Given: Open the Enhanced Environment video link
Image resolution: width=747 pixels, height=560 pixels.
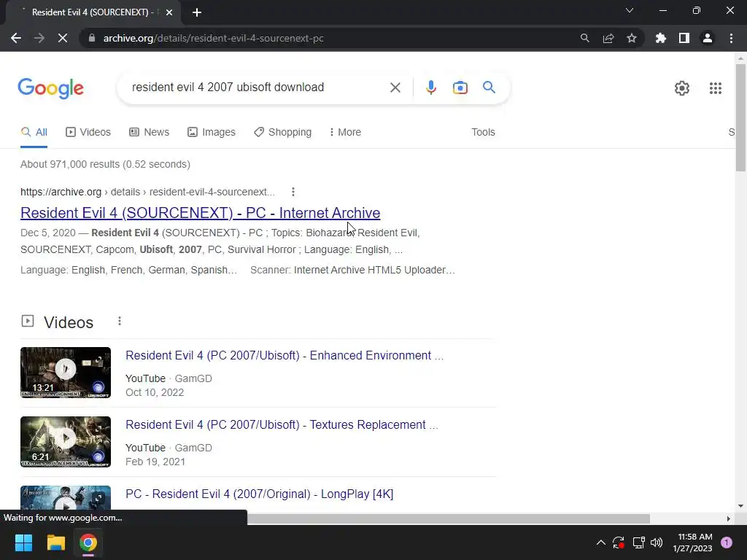Looking at the screenshot, I should click(x=285, y=355).
